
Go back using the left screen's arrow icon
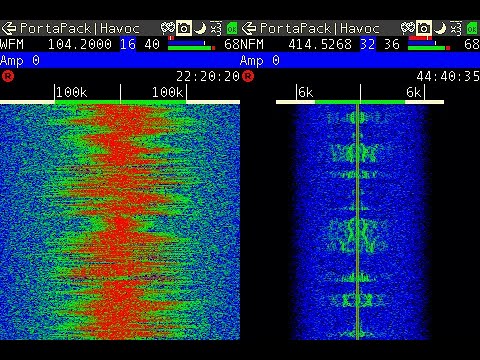[8, 28]
